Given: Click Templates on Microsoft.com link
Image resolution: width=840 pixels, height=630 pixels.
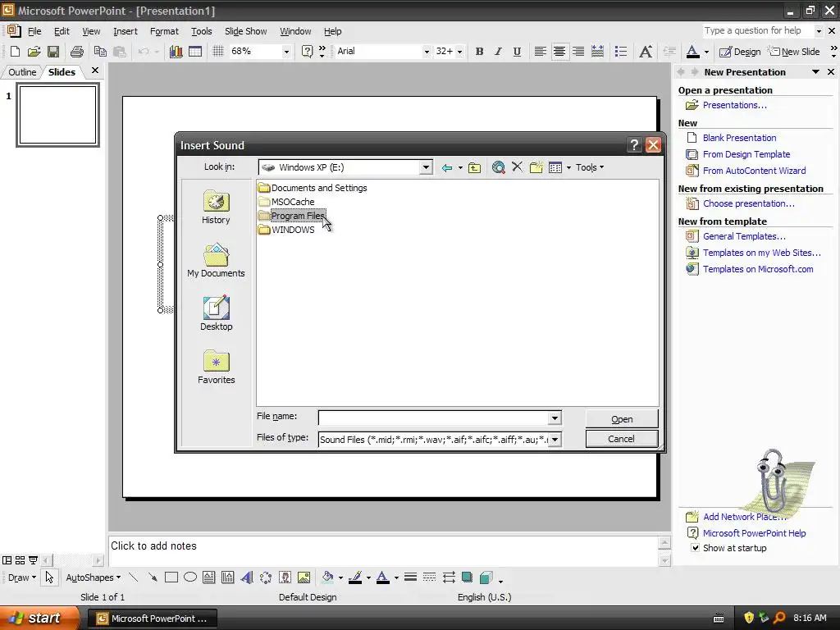Looking at the screenshot, I should pyautogui.click(x=758, y=269).
